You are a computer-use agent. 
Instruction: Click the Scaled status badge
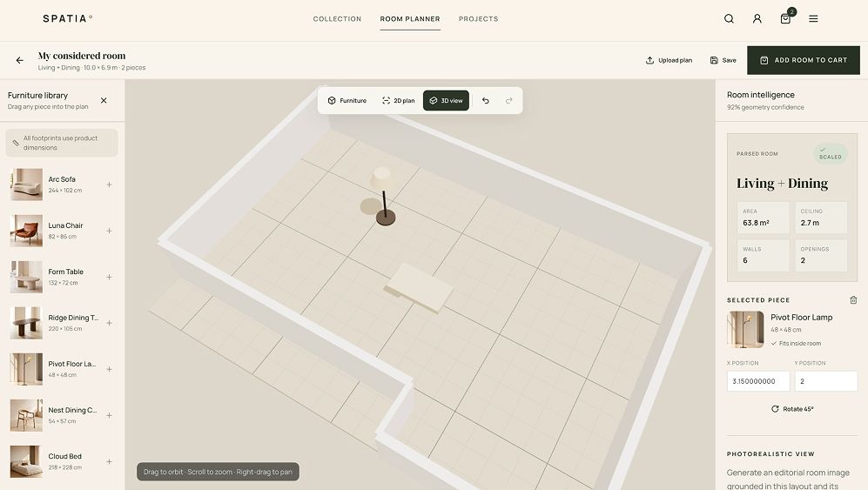coord(831,153)
